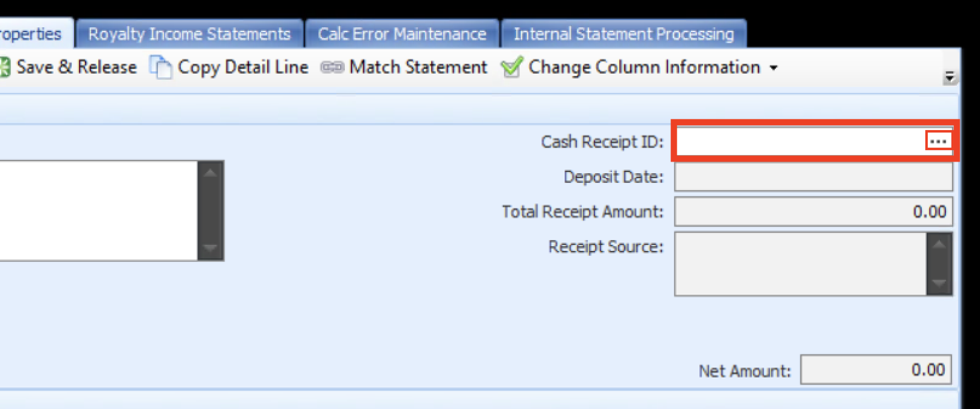Select the Internal Statement Processing tab
Screen dimensions: 980x409
[624, 34]
